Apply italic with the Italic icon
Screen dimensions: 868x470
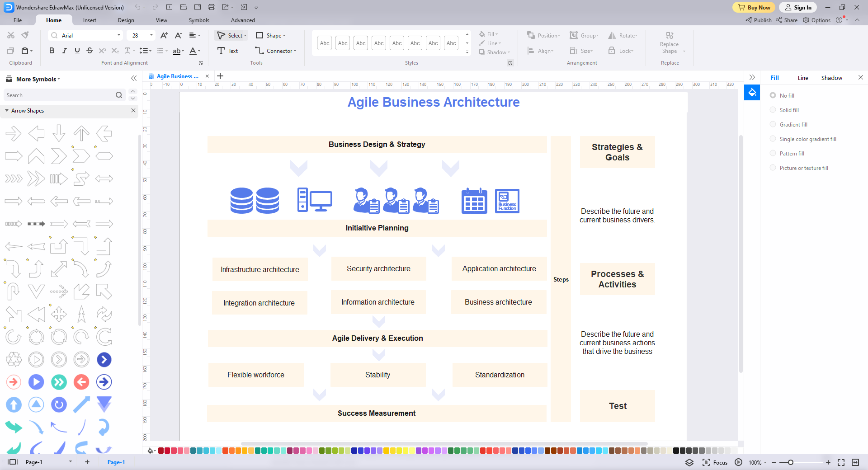pyautogui.click(x=64, y=51)
